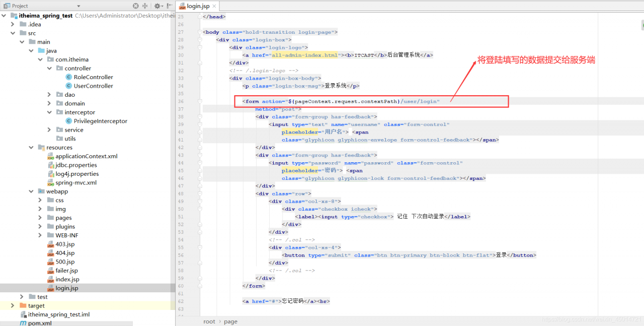Expand the img folder
The image size is (644, 326).
(40, 209)
